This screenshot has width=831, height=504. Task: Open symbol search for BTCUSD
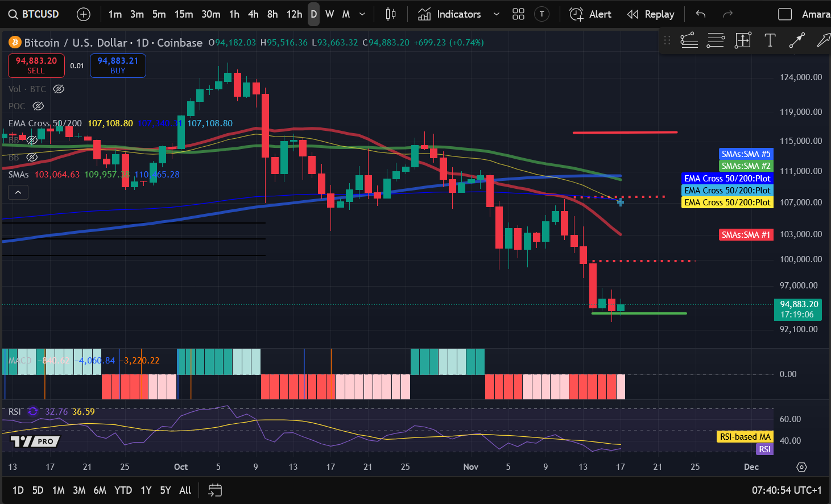tap(34, 14)
